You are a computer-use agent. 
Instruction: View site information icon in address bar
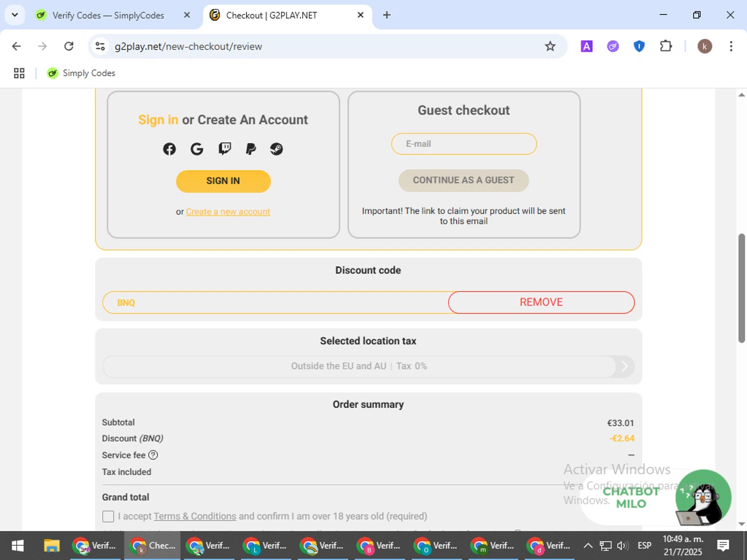click(100, 46)
